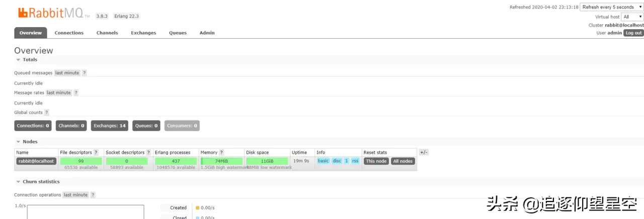This screenshot has height=219, width=644.
Task: Click the yellow Created legend swatch
Action: click(x=197, y=208)
